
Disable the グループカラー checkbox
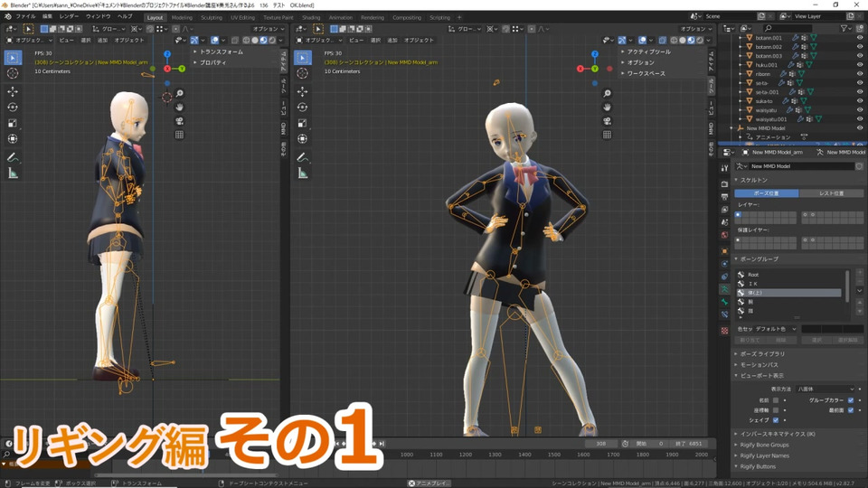[851, 399]
